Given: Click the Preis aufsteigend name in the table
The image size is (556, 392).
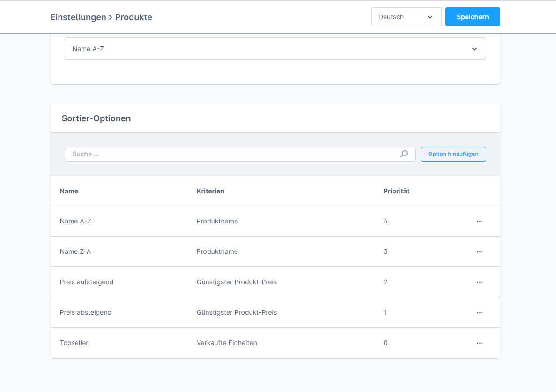Looking at the screenshot, I should [x=87, y=282].
